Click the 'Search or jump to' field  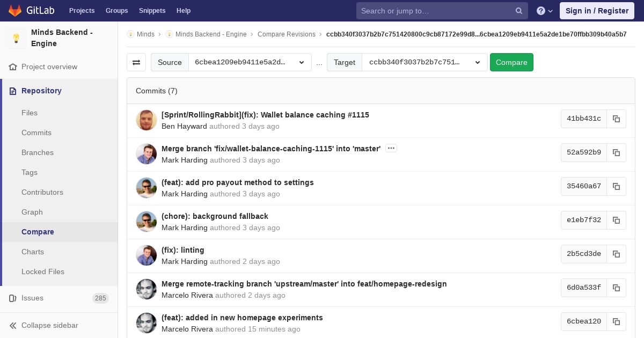click(x=442, y=11)
